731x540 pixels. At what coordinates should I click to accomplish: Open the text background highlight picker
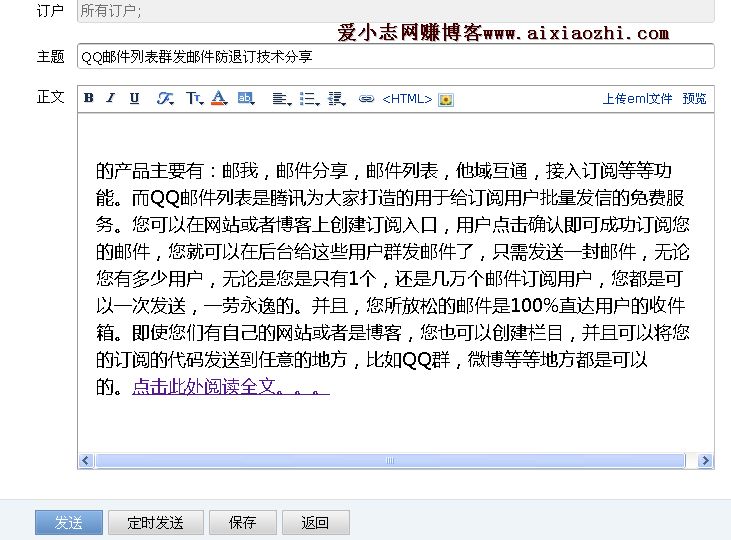click(x=246, y=98)
